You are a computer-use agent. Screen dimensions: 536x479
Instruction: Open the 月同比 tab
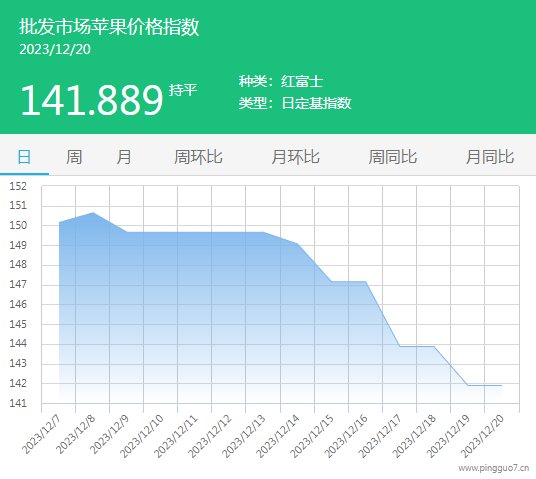pos(490,157)
